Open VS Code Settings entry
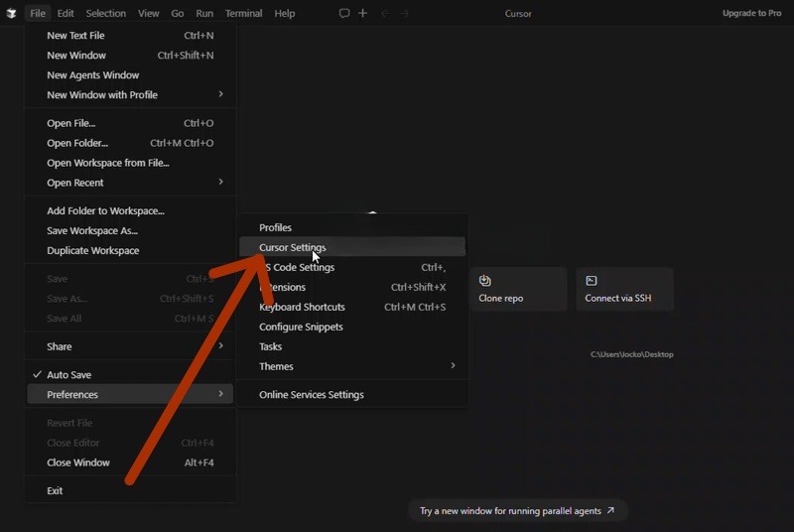Image resolution: width=794 pixels, height=532 pixels. tap(352, 267)
